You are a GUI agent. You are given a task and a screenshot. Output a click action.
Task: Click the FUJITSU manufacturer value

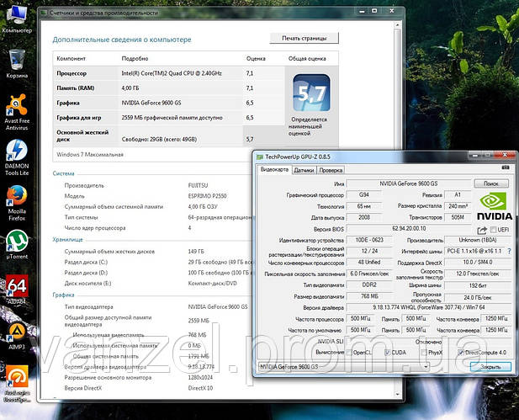198,185
